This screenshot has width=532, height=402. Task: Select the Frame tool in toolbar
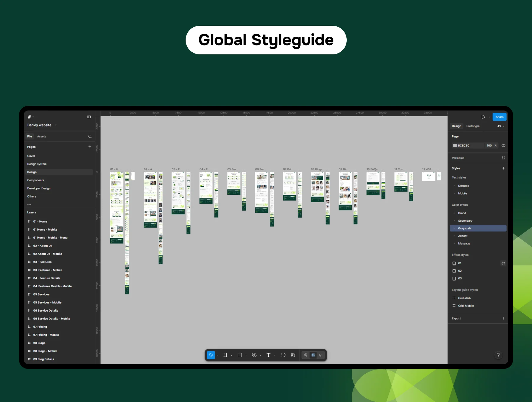[225, 355]
